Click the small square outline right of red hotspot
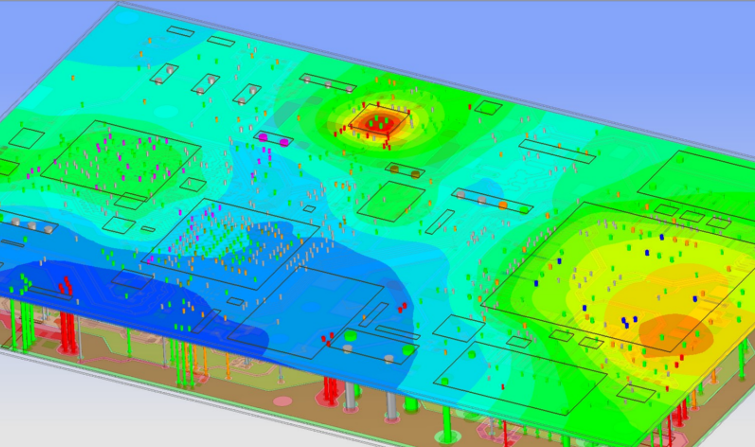Viewport: 755px width, 447px height. pos(487,108)
